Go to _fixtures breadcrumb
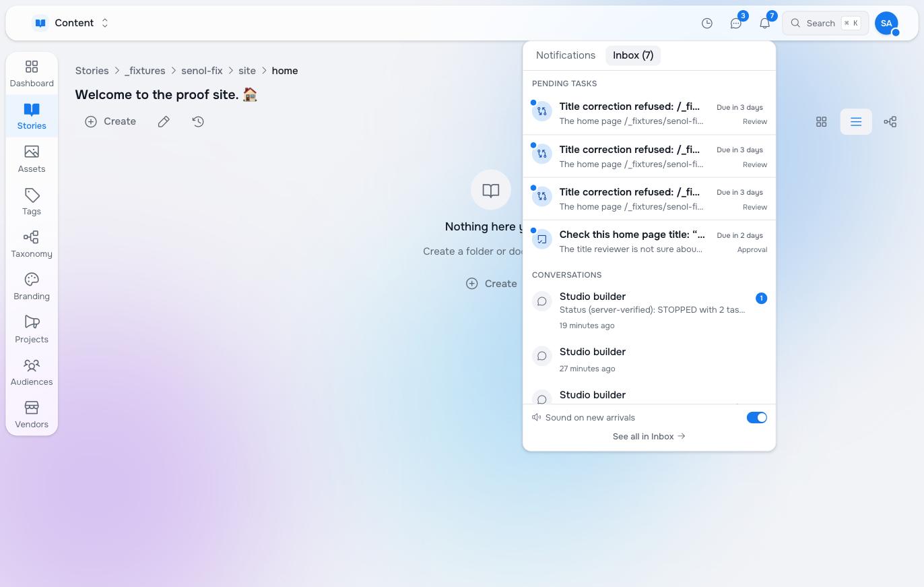Screen dimensions: 924x587 click(x=145, y=71)
